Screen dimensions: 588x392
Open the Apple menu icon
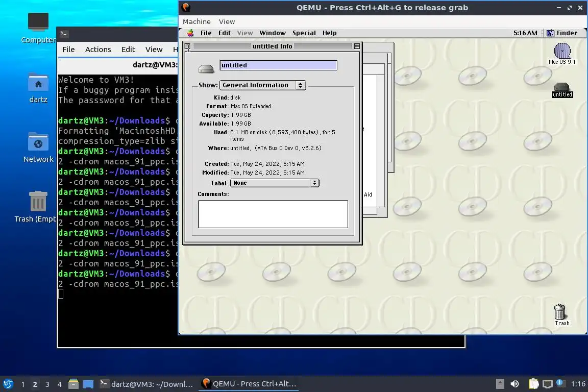click(190, 33)
